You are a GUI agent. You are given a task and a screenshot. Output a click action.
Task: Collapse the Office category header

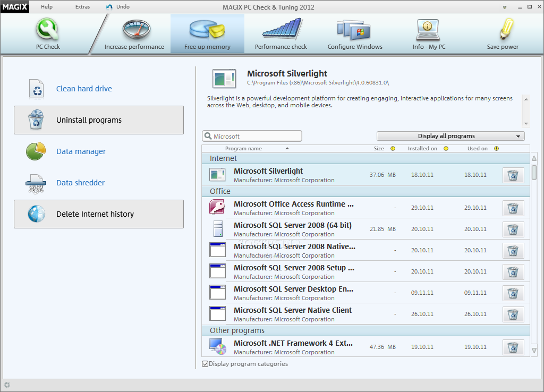click(x=365, y=192)
